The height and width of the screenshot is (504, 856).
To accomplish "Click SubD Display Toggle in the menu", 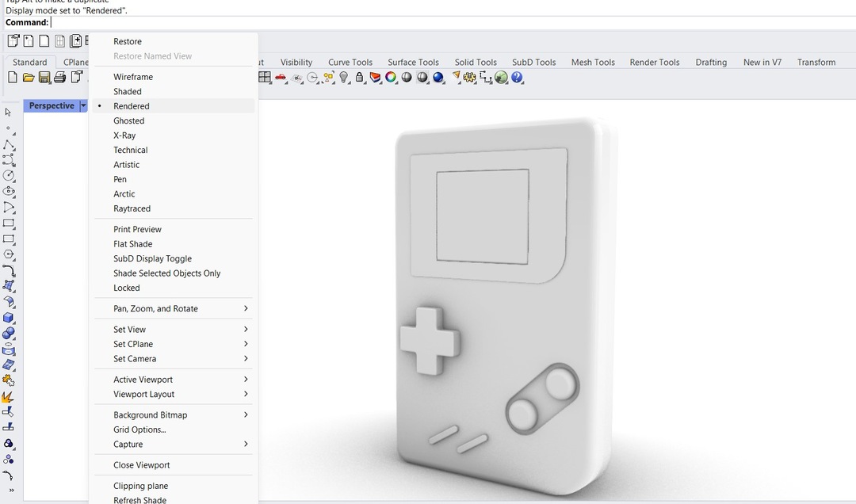I will [174, 259].
